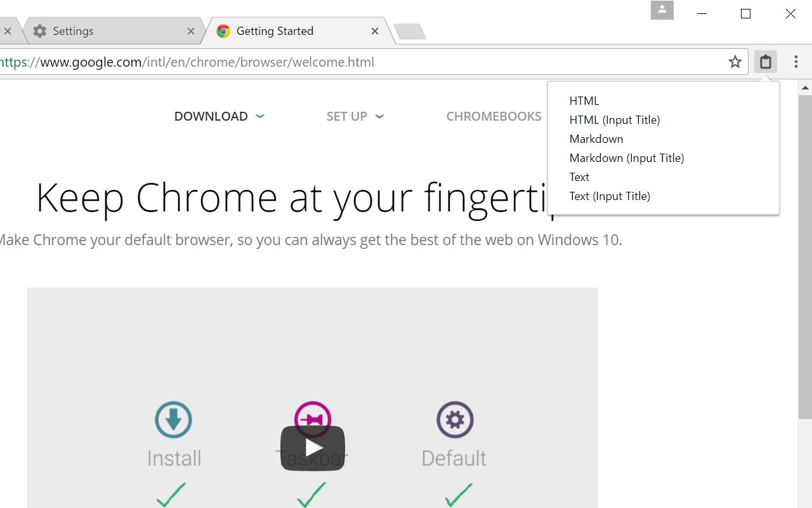The height and width of the screenshot is (508, 812).
Task: Open a new tab with the new-tab button
Action: (410, 31)
